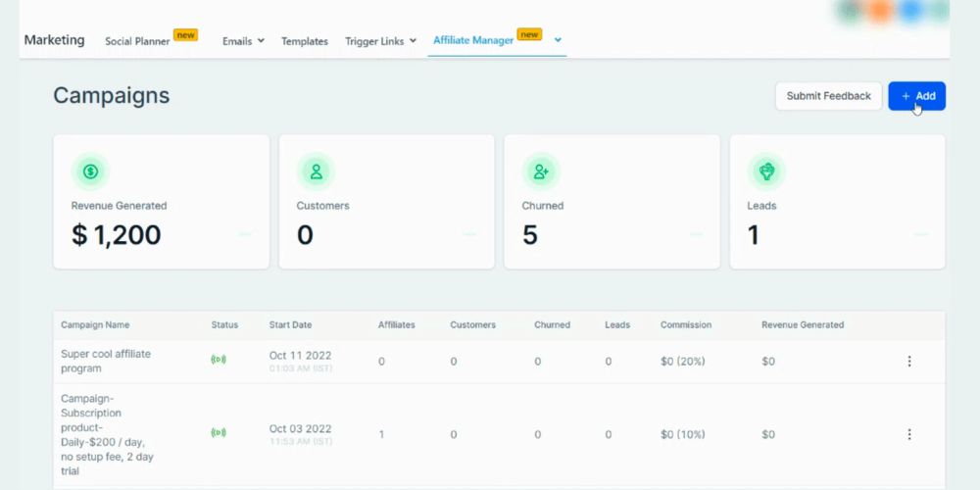Click the Revenue Generated column header
The image size is (980, 490).
click(x=802, y=324)
